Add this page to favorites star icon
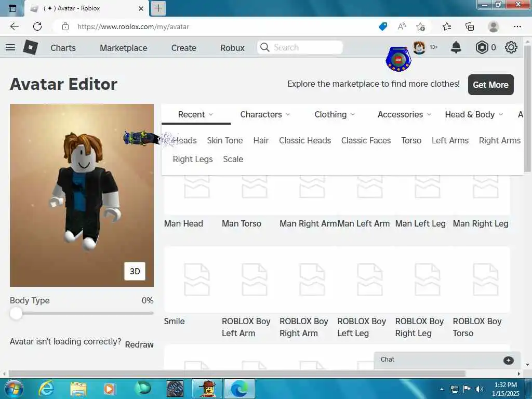532x399 pixels. tap(420, 26)
